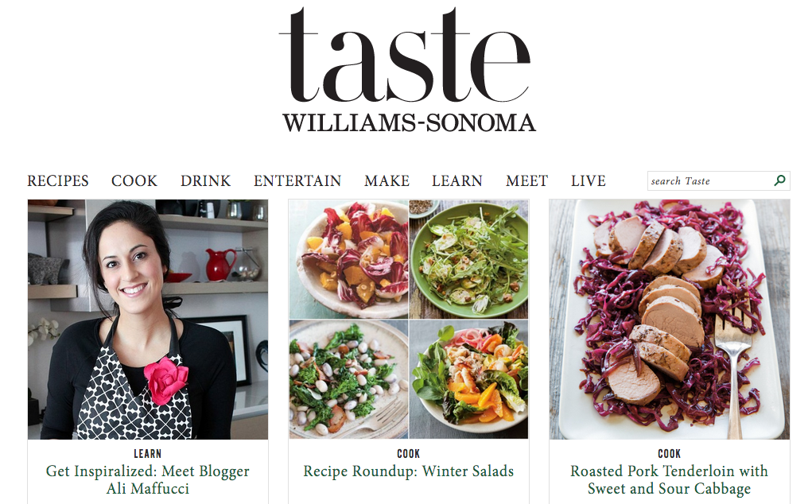Screen dimensions: 812x504
Task: Open Get Inspiralized: Meet Blogger article link
Action: (x=148, y=479)
